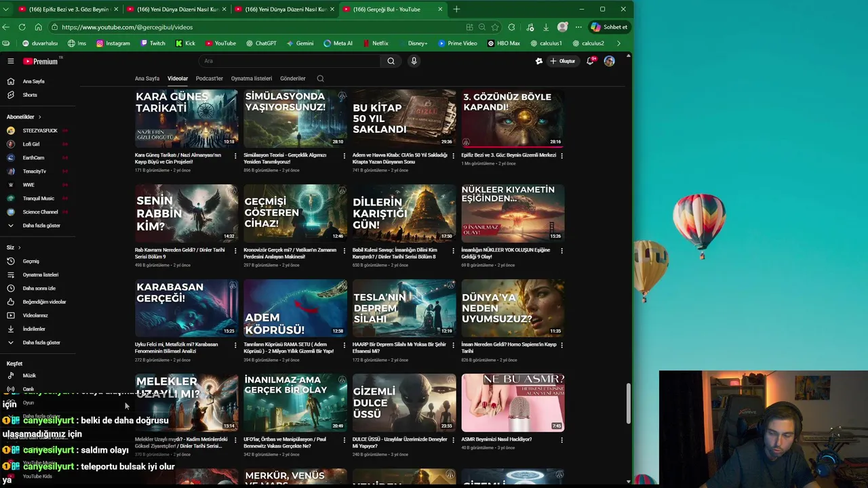Open Adem Köprüsü video thumbnail
Screen dimensions: 868x488
point(296,308)
